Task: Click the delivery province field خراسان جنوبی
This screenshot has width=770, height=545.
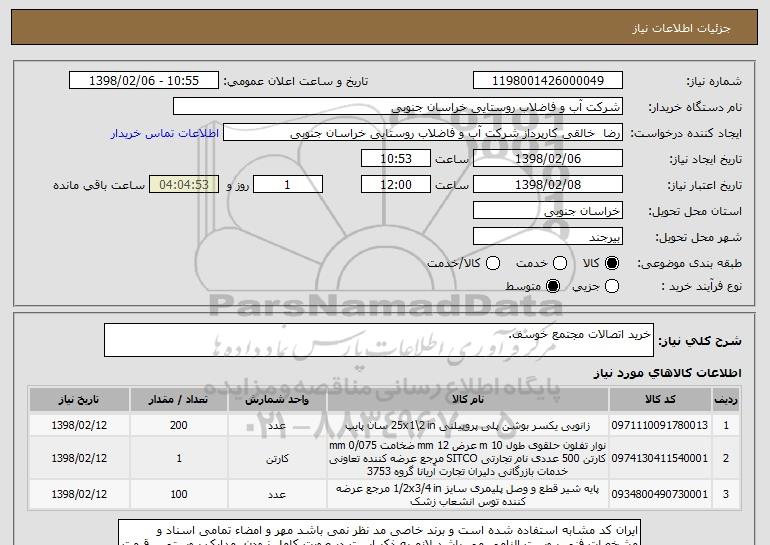Action: (x=548, y=211)
